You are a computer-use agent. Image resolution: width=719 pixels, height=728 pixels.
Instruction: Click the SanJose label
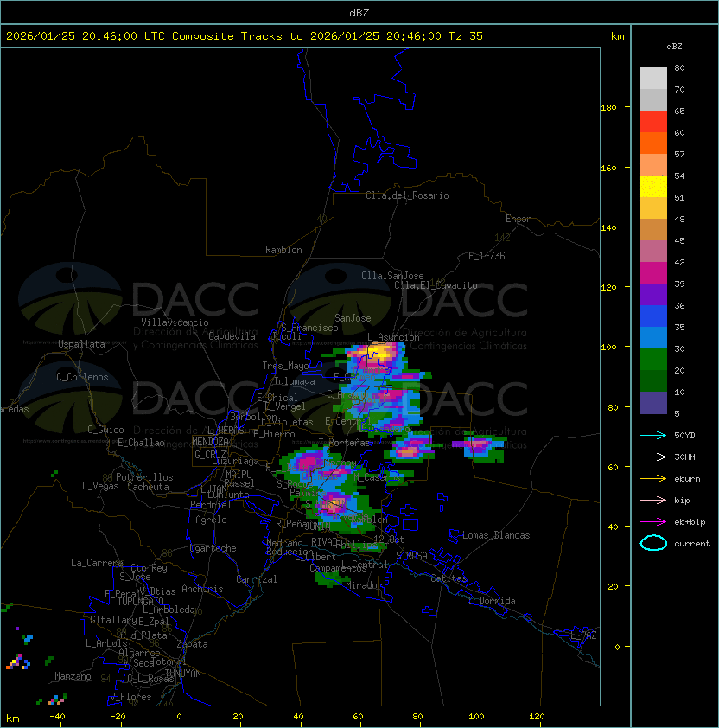(353, 318)
